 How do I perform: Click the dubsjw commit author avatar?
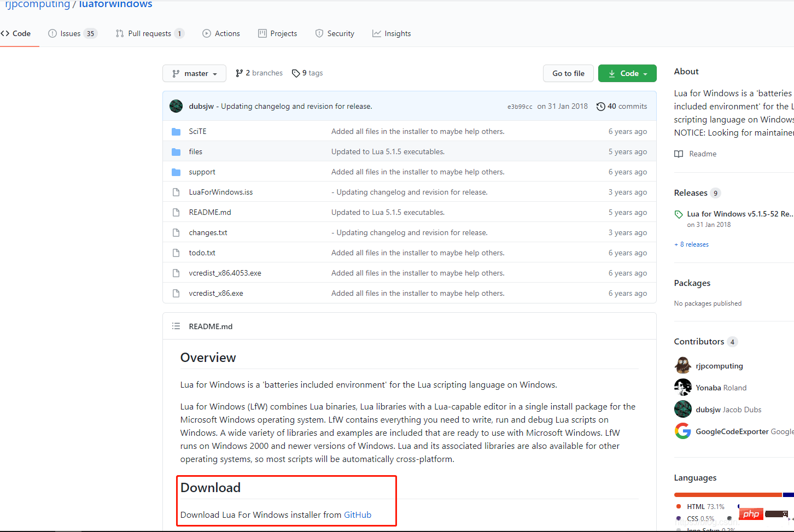point(176,106)
